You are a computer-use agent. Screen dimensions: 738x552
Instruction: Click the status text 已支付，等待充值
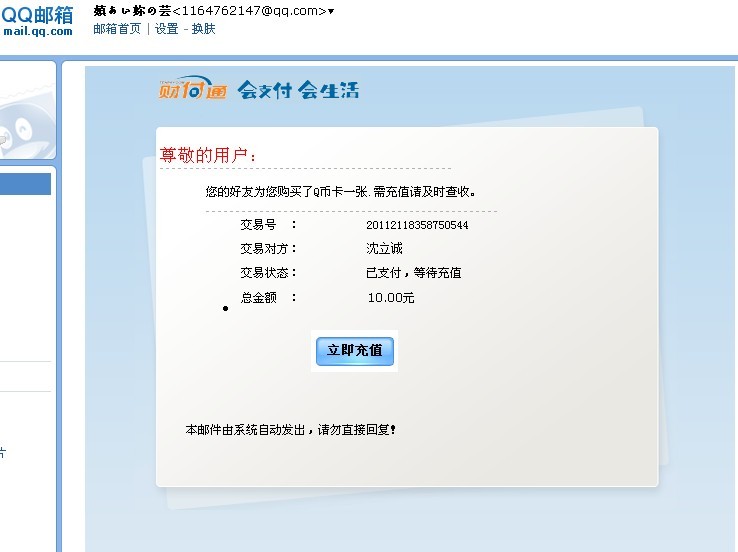tap(414, 273)
